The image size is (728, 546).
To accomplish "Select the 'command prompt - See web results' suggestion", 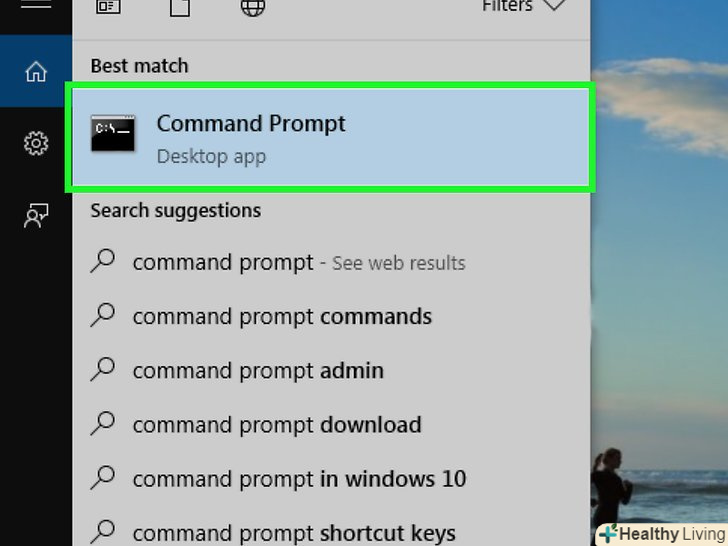I will coord(331,262).
